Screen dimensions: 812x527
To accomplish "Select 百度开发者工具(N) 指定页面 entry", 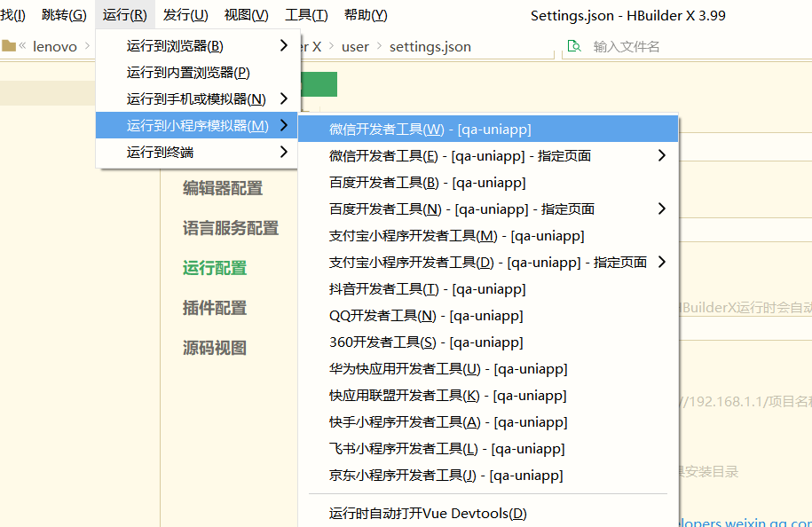I will tap(488, 209).
